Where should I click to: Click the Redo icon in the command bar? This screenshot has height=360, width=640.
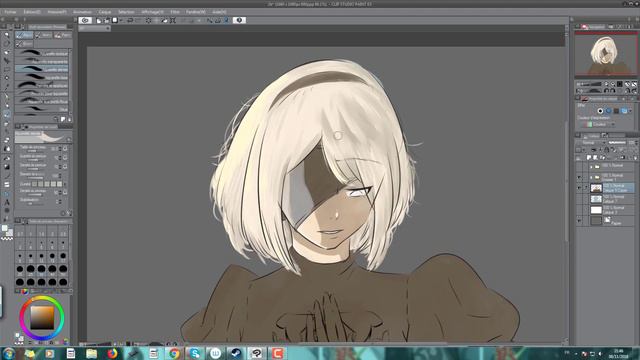pyautogui.click(x=138, y=20)
